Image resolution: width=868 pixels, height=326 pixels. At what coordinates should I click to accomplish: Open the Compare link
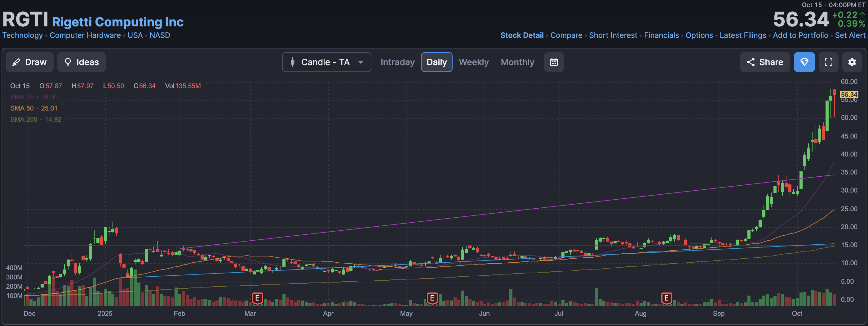click(x=566, y=35)
